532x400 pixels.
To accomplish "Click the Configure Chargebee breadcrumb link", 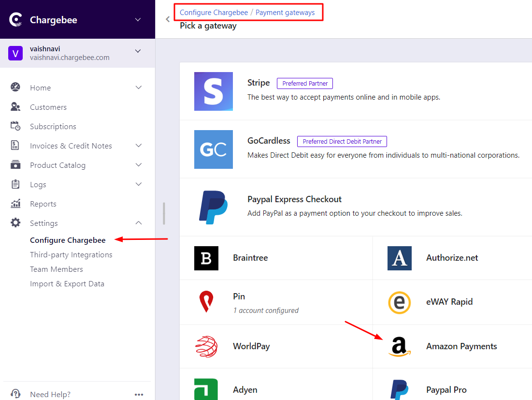I will (214, 13).
